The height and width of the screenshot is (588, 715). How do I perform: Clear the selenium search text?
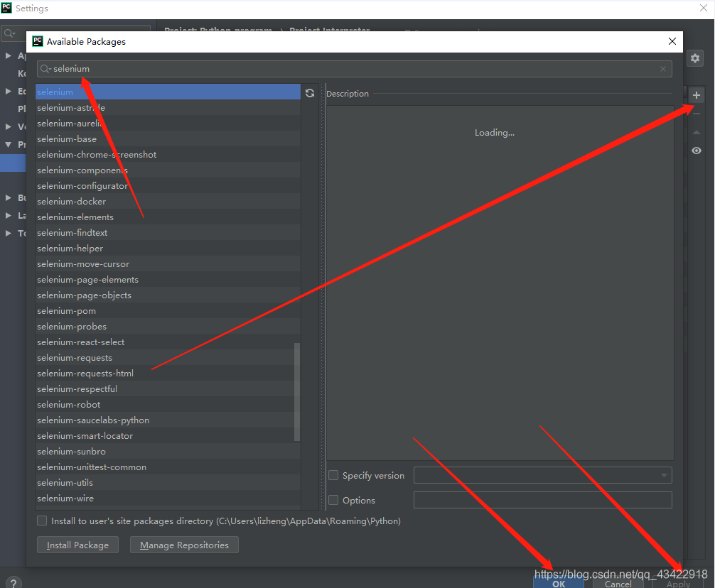tap(662, 69)
